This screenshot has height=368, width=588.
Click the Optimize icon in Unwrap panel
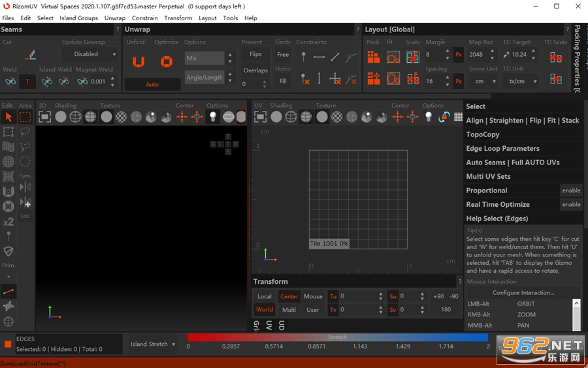point(167,61)
